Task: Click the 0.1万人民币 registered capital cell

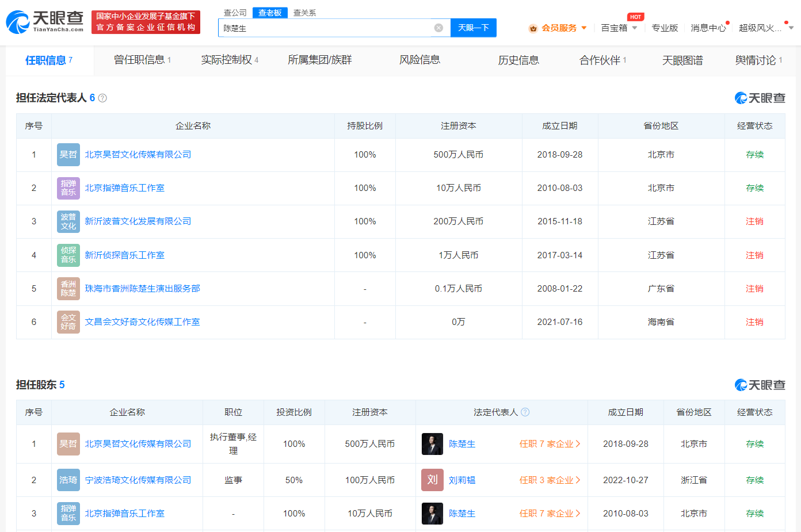Action: point(459,289)
